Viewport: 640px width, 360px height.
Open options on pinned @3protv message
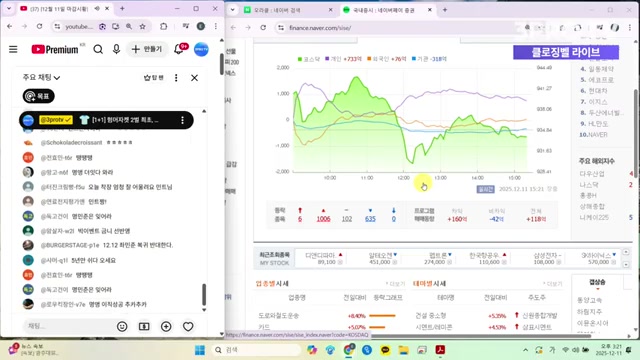point(182,120)
